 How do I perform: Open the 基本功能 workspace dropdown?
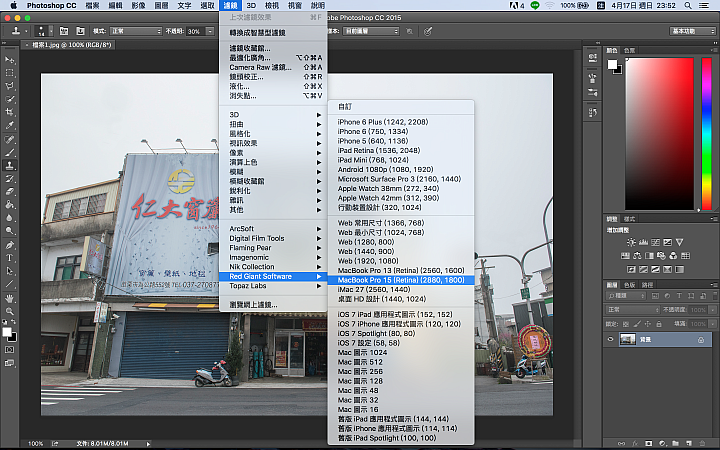point(692,31)
